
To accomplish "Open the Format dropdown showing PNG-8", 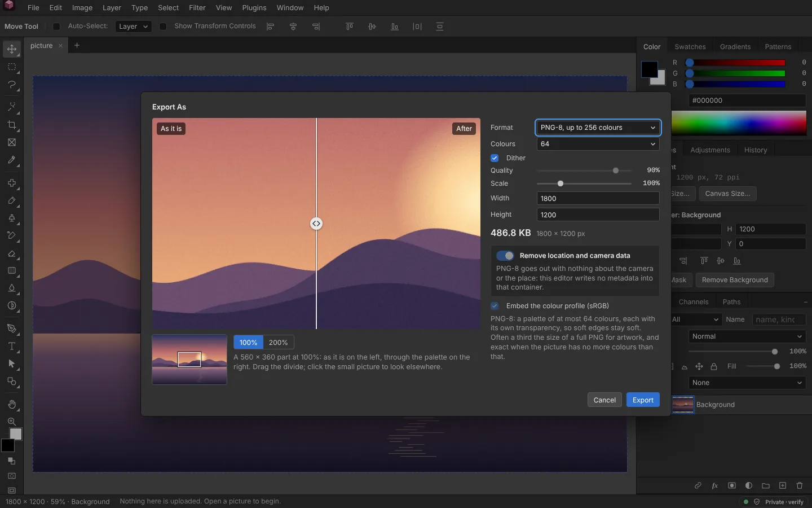I will pos(598,128).
